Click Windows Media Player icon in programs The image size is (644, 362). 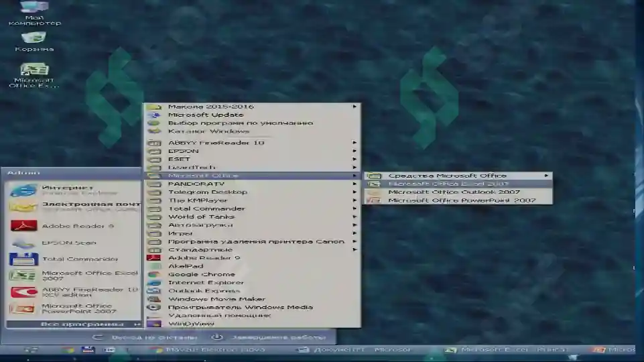(x=153, y=307)
